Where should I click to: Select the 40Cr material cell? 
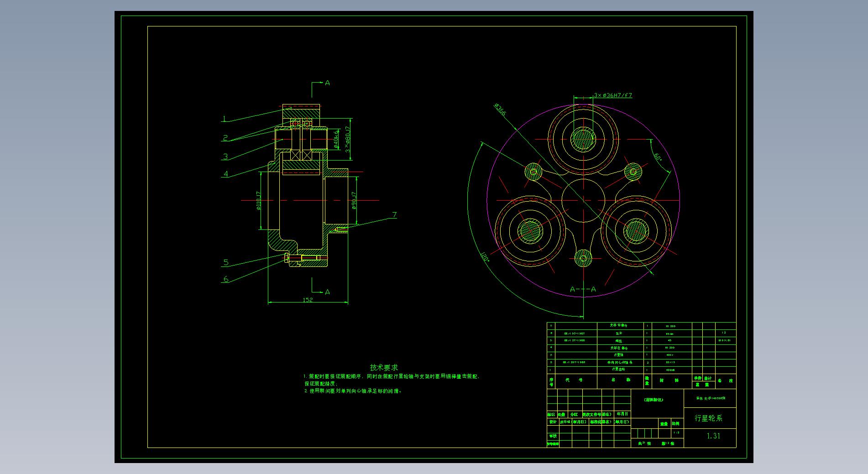(x=669, y=355)
